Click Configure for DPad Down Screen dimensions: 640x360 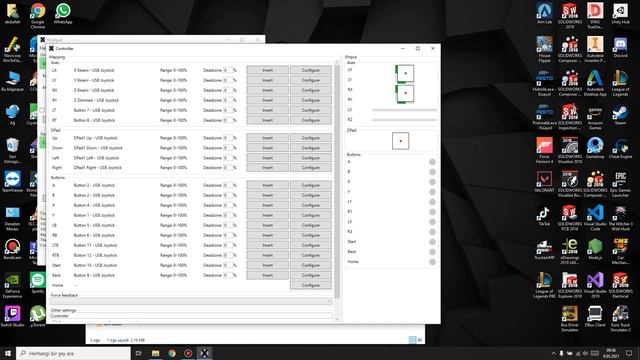[311, 148]
